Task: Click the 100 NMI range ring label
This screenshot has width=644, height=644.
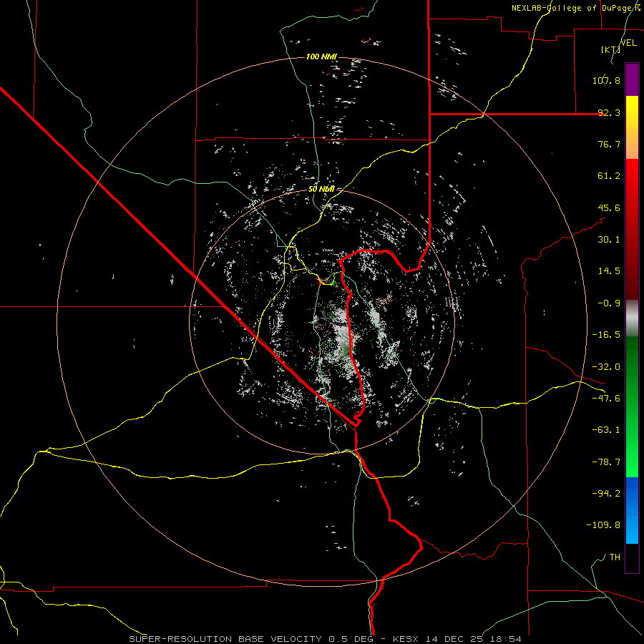Action: (x=321, y=57)
